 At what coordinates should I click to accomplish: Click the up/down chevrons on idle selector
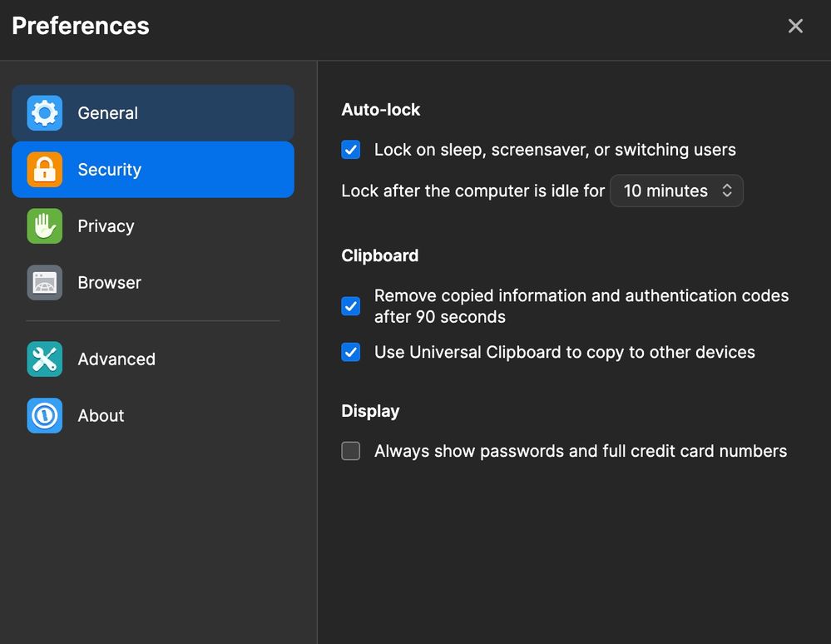pyautogui.click(x=727, y=191)
